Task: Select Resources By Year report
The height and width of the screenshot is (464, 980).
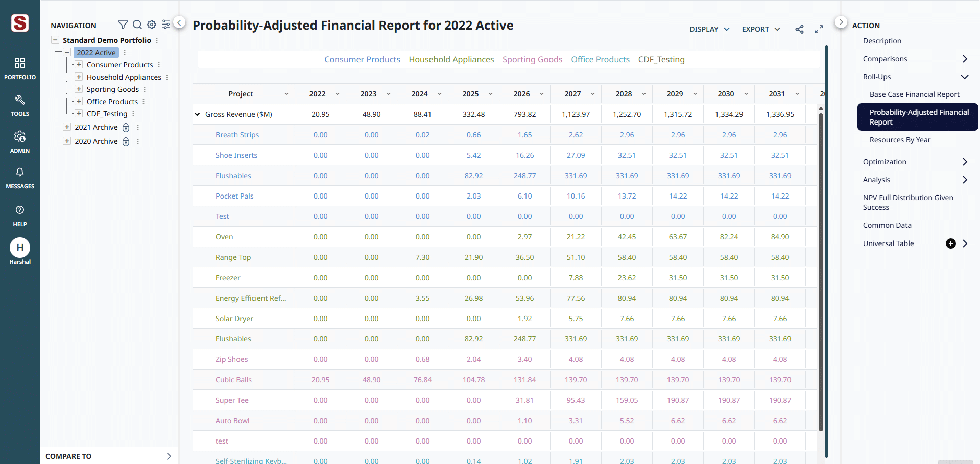Action: tap(900, 140)
